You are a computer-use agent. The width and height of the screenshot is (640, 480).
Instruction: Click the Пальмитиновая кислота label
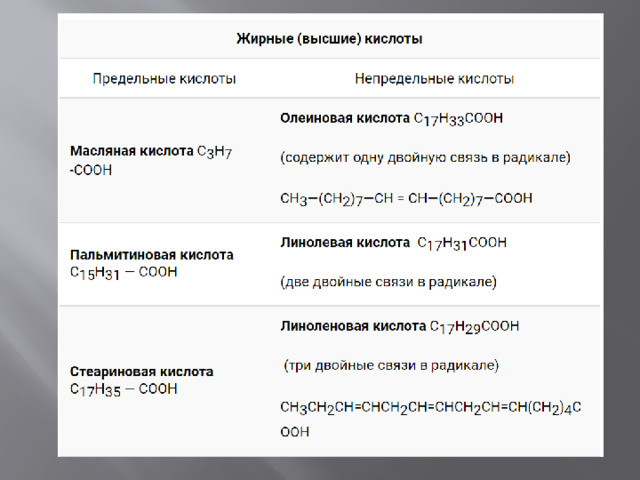coord(152,255)
